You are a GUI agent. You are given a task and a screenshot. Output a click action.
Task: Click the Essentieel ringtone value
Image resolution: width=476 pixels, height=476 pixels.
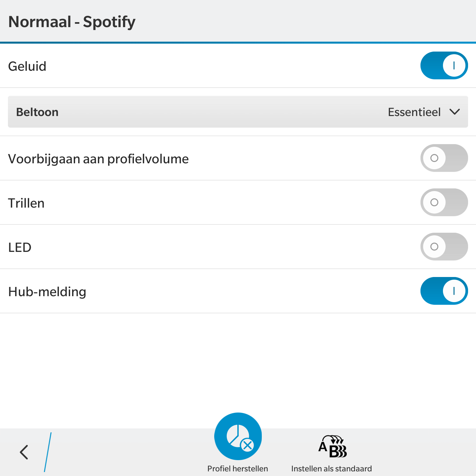coord(414,112)
